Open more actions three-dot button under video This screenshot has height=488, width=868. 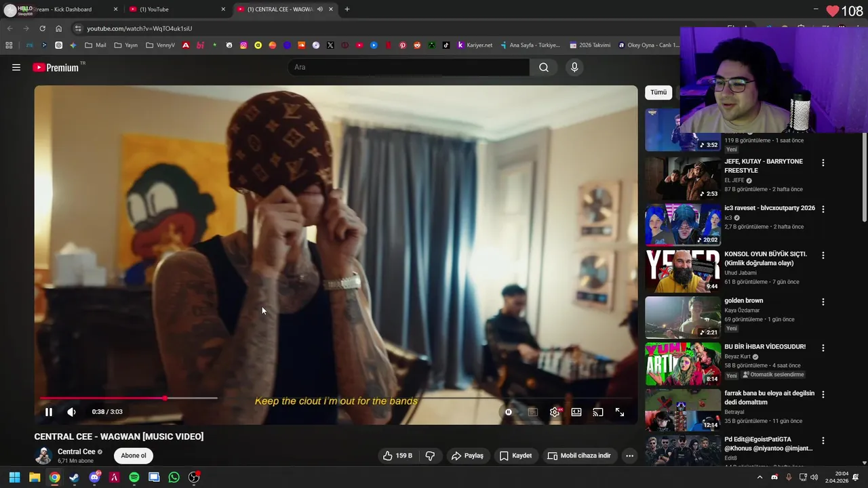(629, 455)
